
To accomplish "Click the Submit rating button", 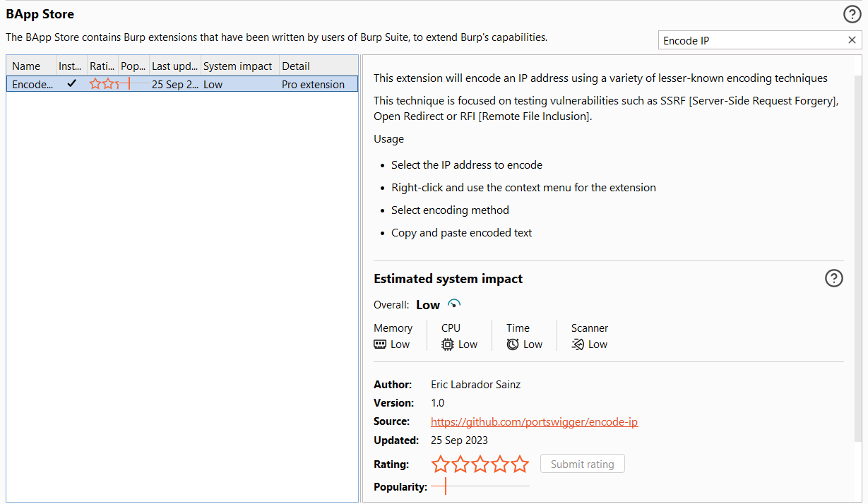I will point(583,464).
